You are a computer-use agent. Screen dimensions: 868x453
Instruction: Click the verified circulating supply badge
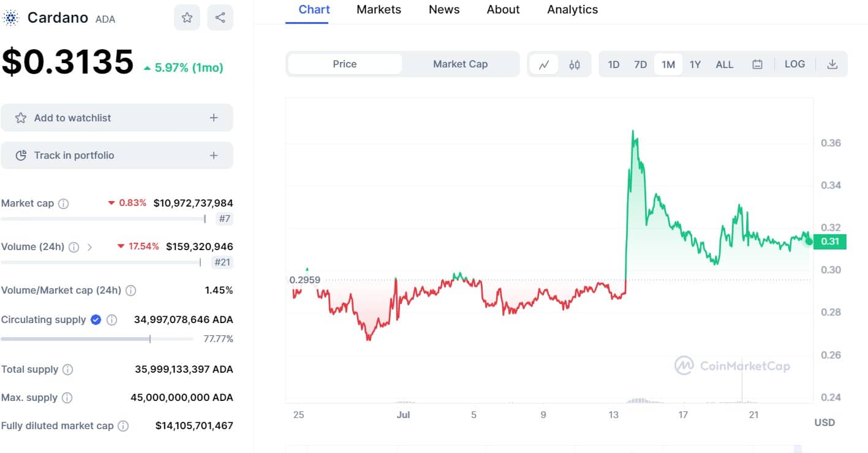[96, 319]
